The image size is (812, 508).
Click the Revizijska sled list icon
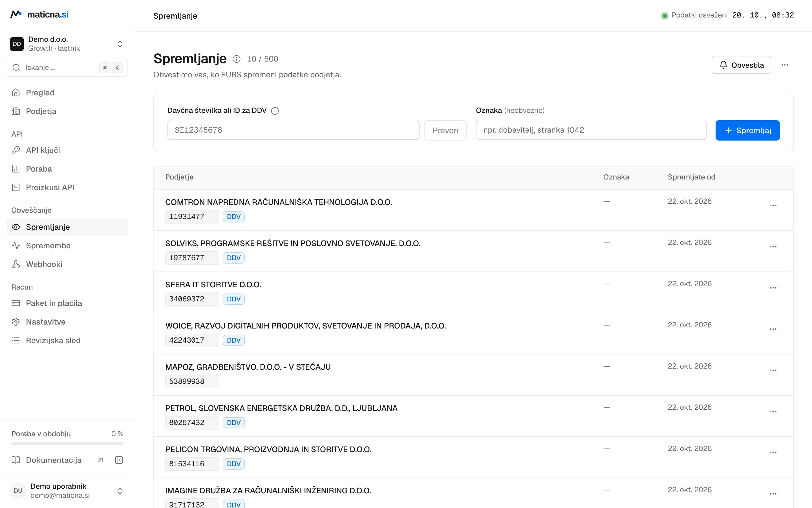coord(16,340)
